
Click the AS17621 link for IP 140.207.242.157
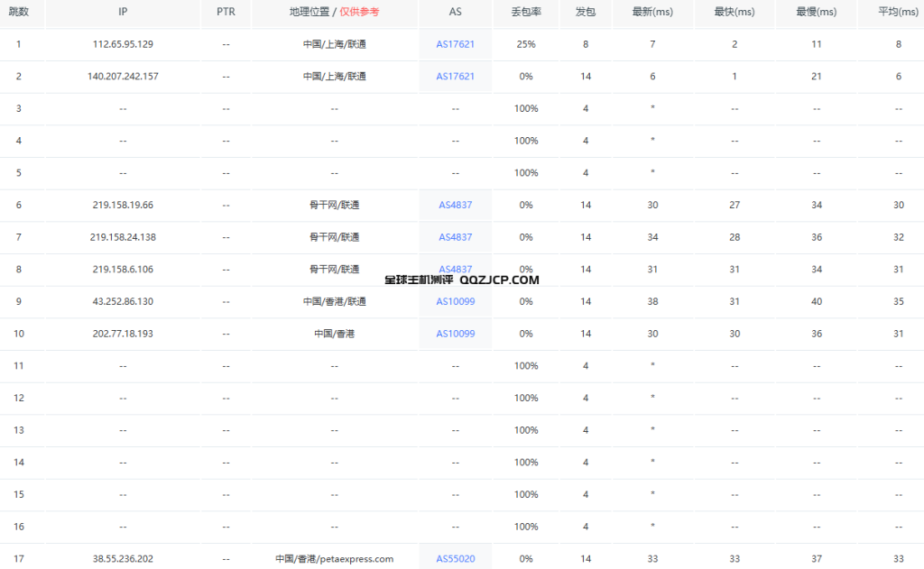pyautogui.click(x=455, y=77)
